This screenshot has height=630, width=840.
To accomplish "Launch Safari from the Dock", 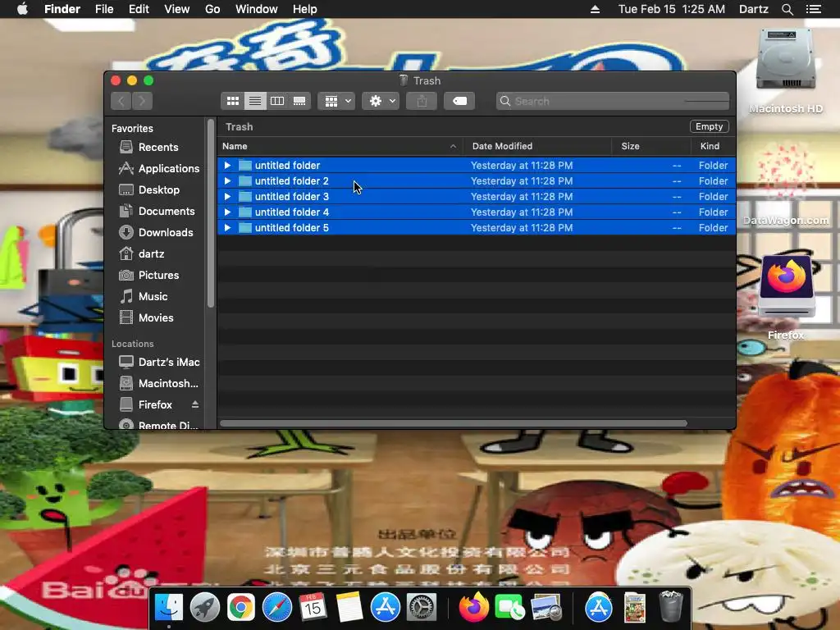I will [x=276, y=608].
